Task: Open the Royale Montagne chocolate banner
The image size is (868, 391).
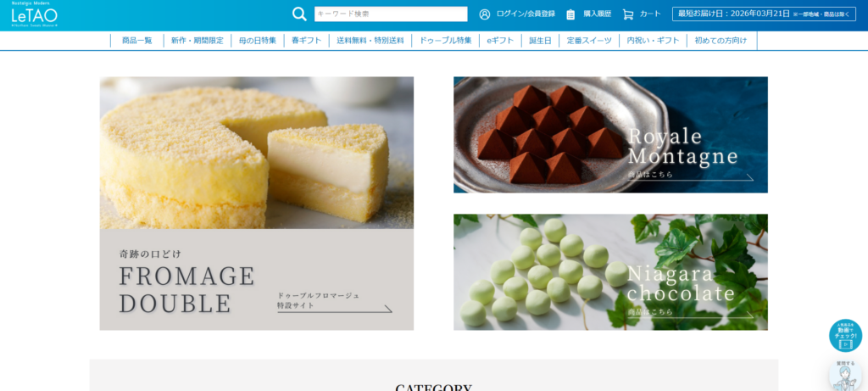Action: coord(610,135)
